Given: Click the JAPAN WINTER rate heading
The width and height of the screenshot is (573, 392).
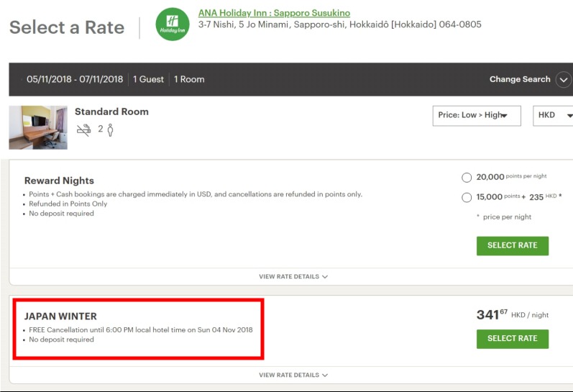Looking at the screenshot, I should tap(60, 316).
